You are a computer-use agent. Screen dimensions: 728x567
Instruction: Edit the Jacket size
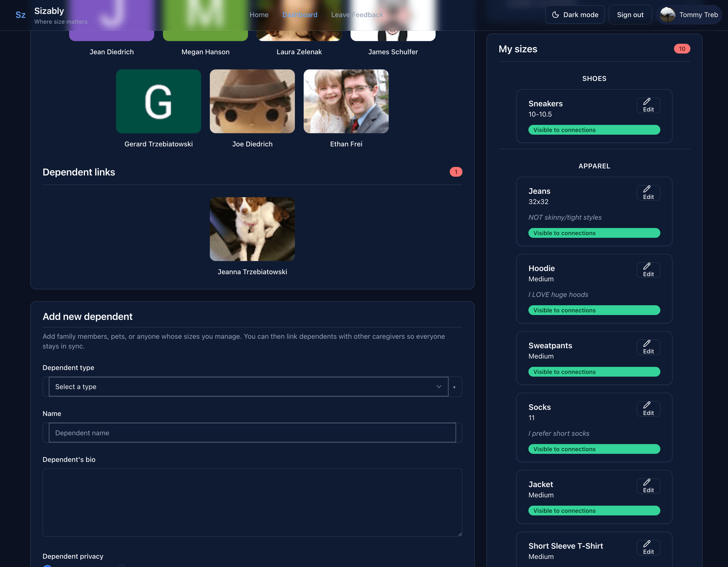pyautogui.click(x=648, y=486)
